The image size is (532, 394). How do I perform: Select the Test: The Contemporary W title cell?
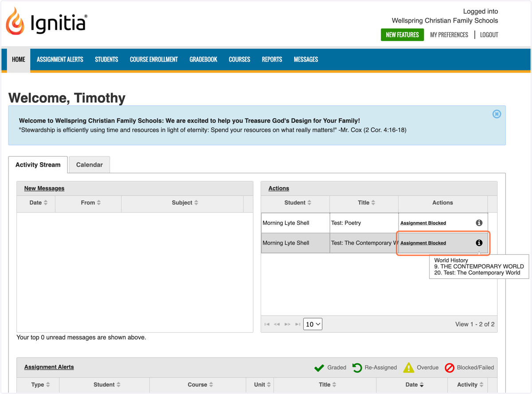(x=364, y=243)
